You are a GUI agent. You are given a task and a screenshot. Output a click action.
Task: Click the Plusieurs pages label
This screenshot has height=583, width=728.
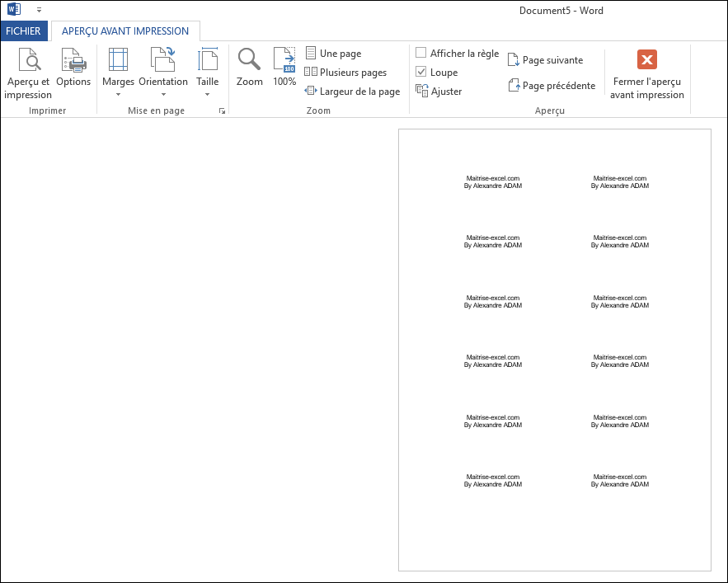(354, 73)
